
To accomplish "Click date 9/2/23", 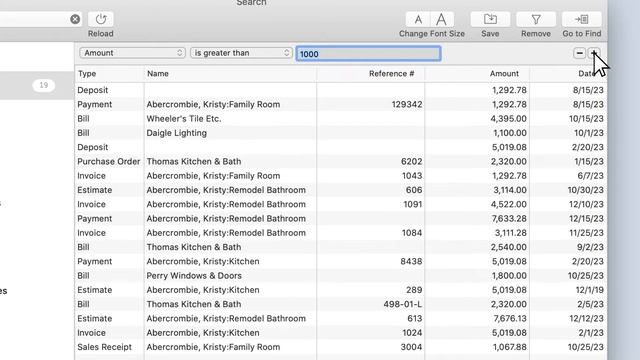I will [590, 247].
